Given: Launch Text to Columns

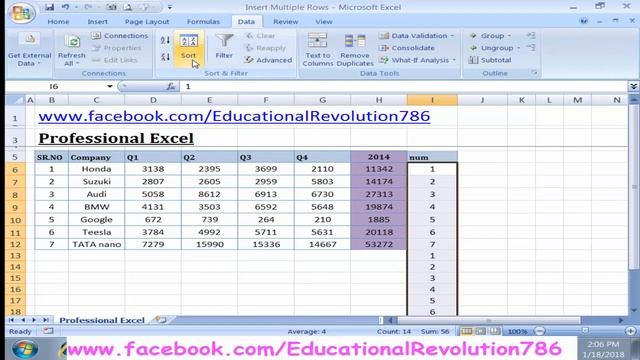Looking at the screenshot, I should (x=318, y=50).
